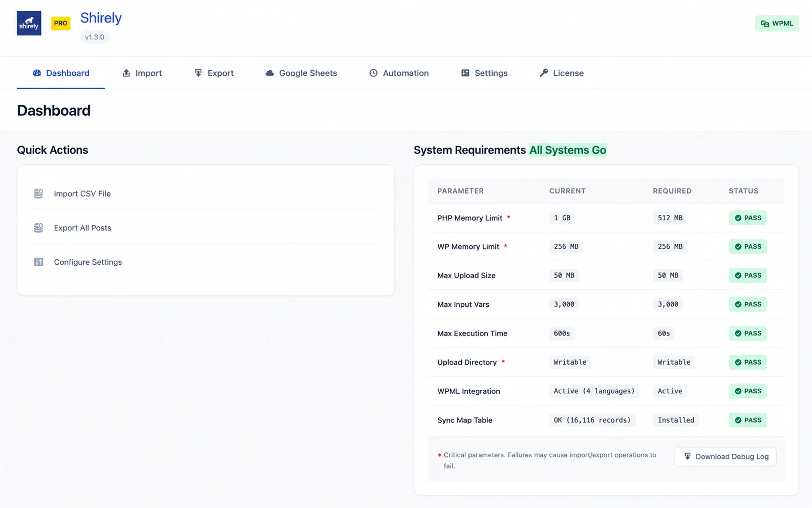Click the 512 MB required value

point(670,218)
